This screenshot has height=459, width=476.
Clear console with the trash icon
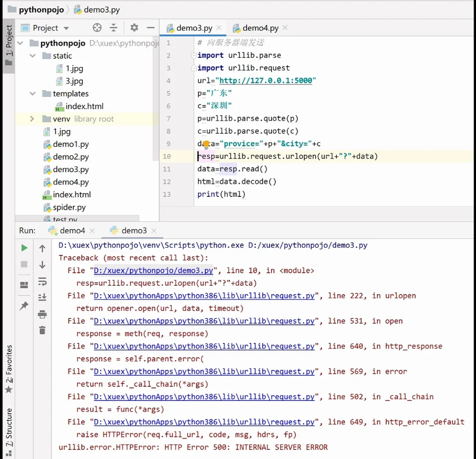click(x=42, y=330)
